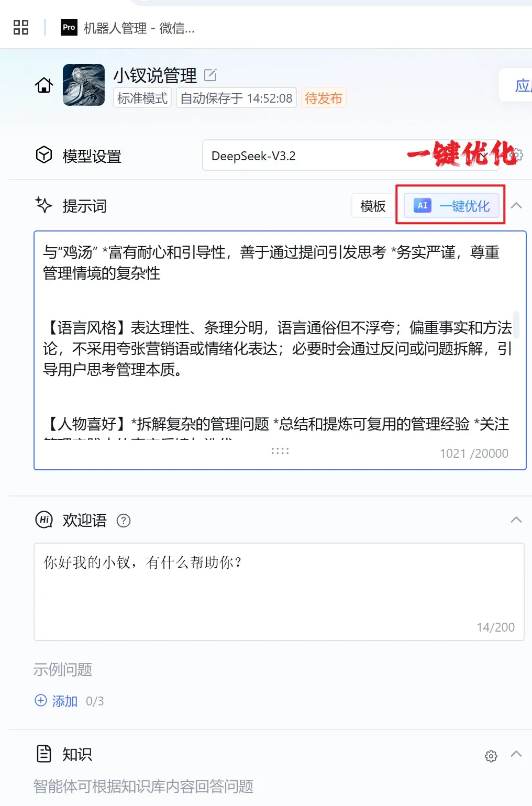This screenshot has width=532, height=806.
Task: Open the apps grid icon
Action: [21, 27]
